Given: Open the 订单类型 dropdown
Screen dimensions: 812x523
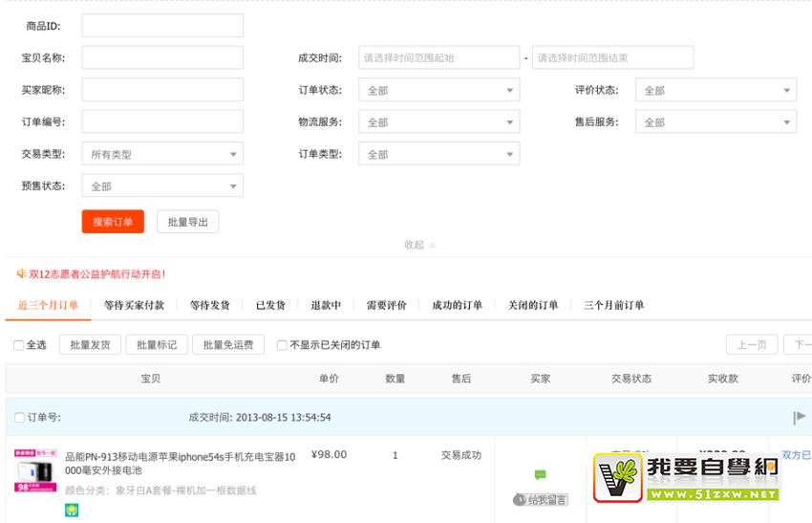Looking at the screenshot, I should coord(439,154).
